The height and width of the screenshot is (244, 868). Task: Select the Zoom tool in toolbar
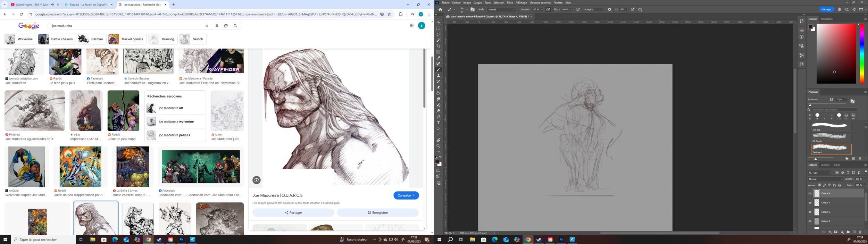click(439, 146)
